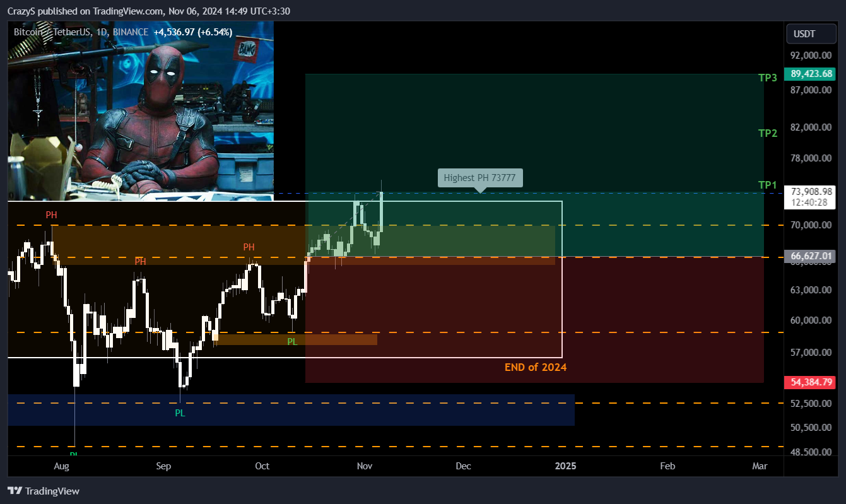Select the gray 66,627.01 entry price label

(811, 255)
